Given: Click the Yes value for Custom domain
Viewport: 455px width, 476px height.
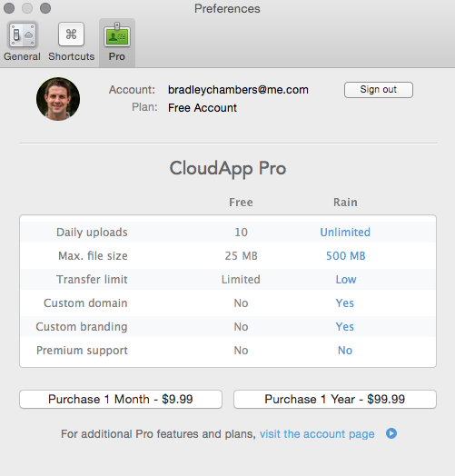Looking at the screenshot, I should [345, 303].
